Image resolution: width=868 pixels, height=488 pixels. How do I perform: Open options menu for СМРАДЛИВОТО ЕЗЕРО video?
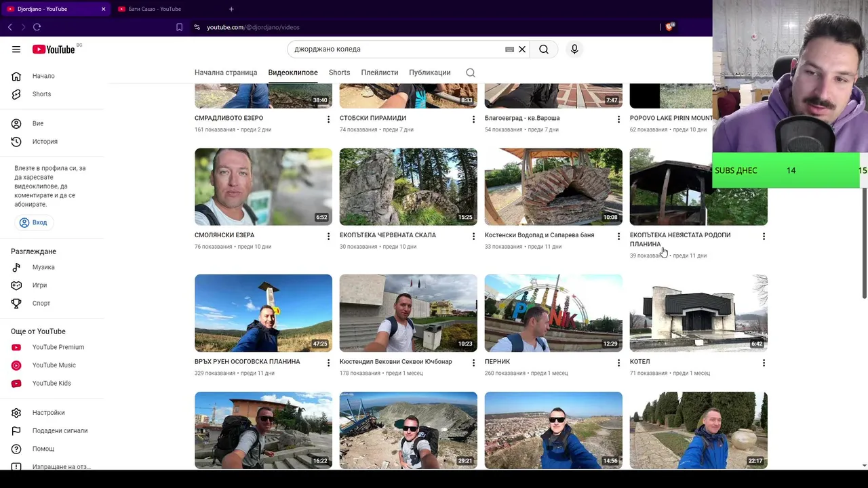pyautogui.click(x=328, y=119)
